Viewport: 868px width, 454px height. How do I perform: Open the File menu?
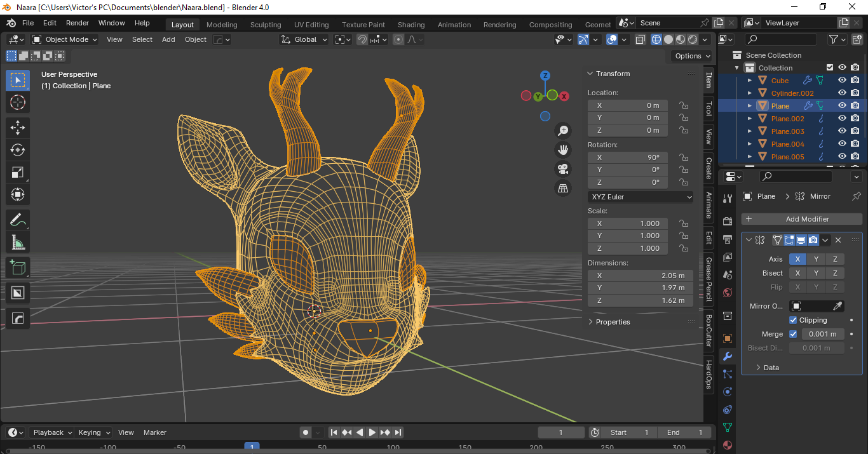[x=28, y=23]
